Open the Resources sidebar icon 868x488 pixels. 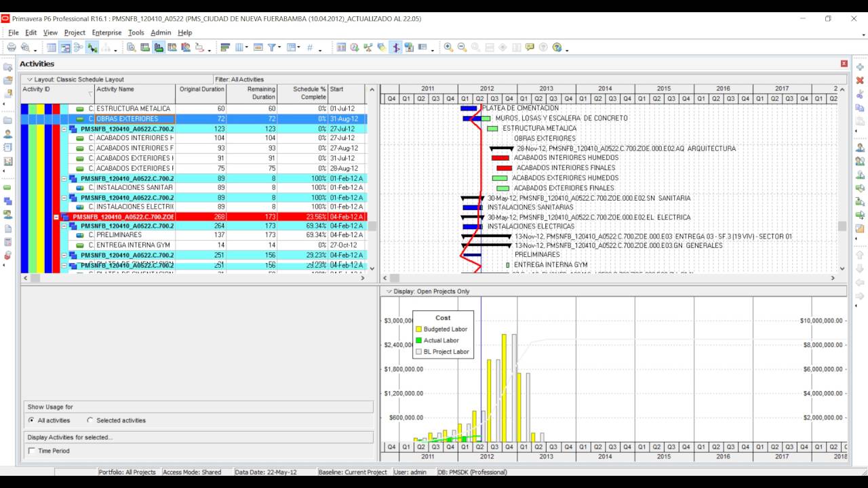(8, 134)
